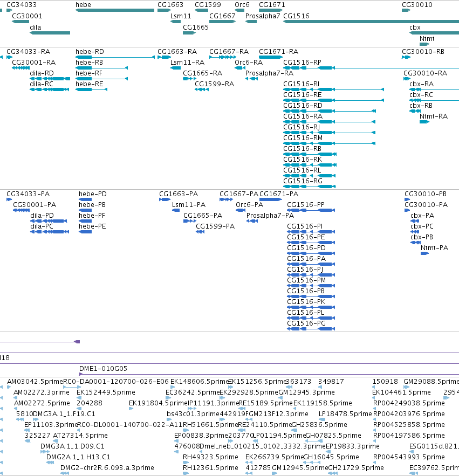459x476 pixels.
Task: Click the hebe gene label
Action: pos(83,5)
